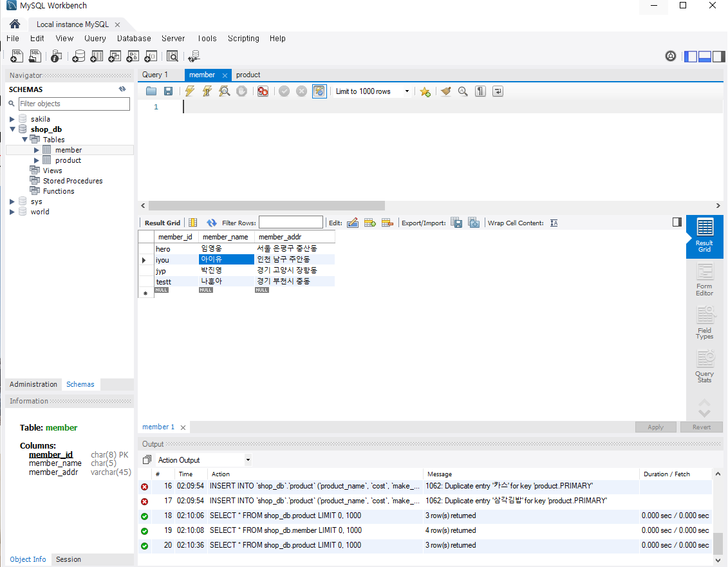Toggle bottom output panel visibility
Screen dimensions: 728x567
click(x=705, y=56)
